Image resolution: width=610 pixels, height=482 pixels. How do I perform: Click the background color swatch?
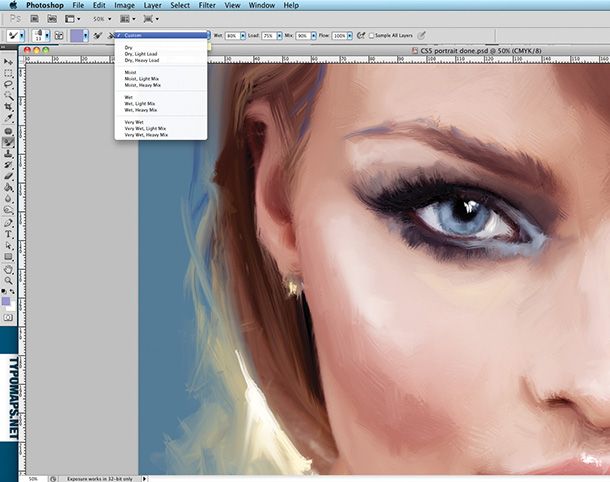[x=12, y=307]
